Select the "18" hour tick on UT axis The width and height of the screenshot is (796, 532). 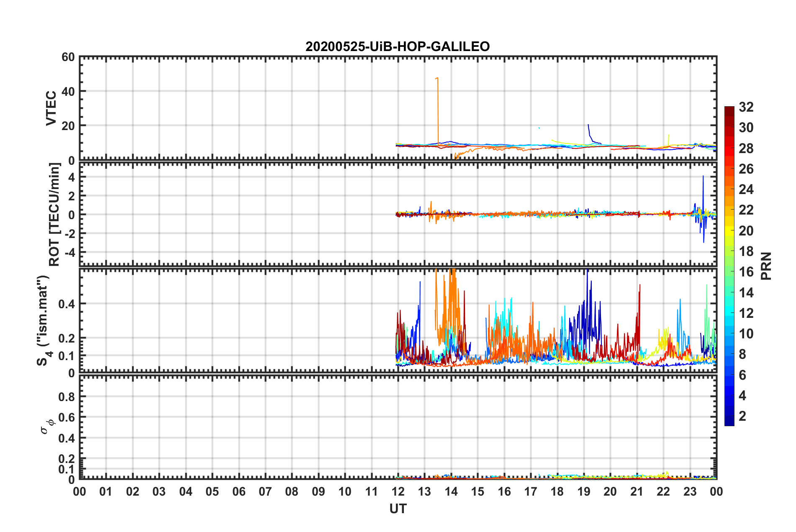(557, 491)
